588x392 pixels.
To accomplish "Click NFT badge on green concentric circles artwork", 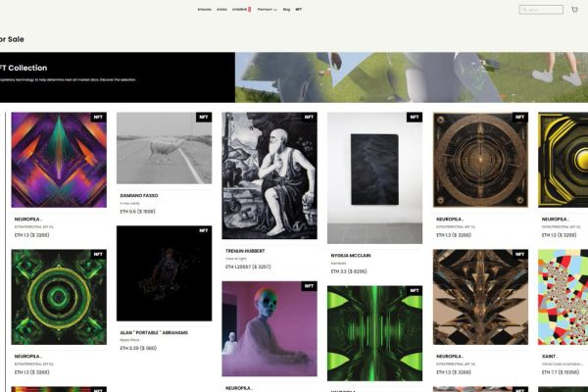I will click(x=98, y=254).
